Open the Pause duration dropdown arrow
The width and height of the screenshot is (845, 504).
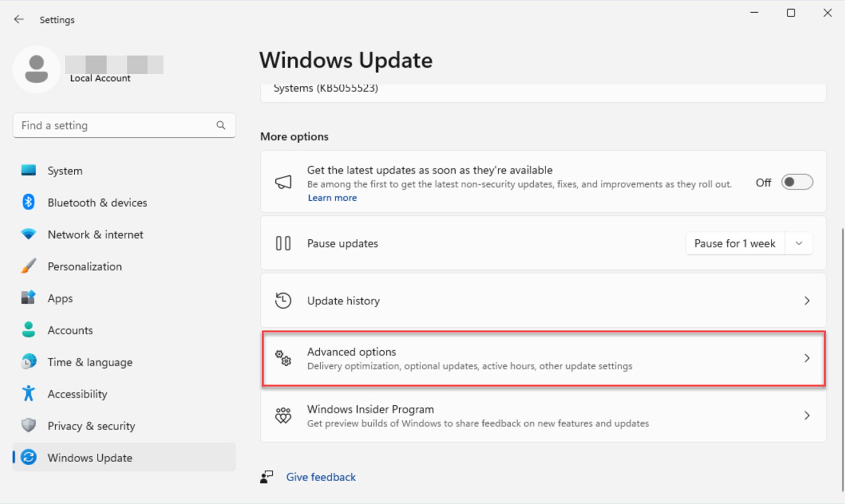pos(799,243)
